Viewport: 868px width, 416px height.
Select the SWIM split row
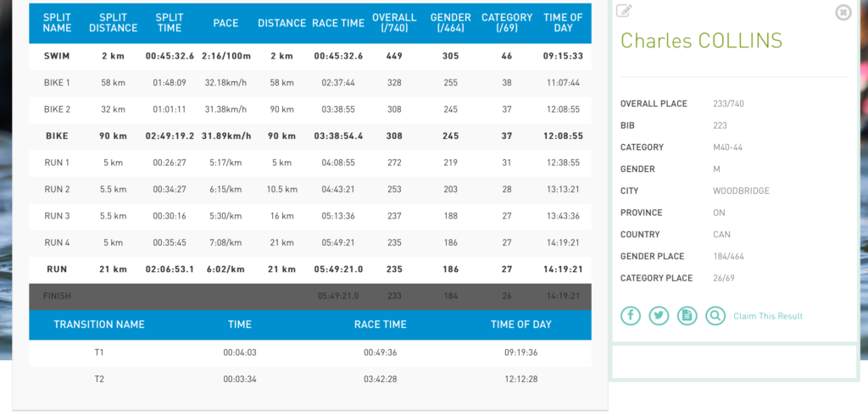[x=310, y=56]
